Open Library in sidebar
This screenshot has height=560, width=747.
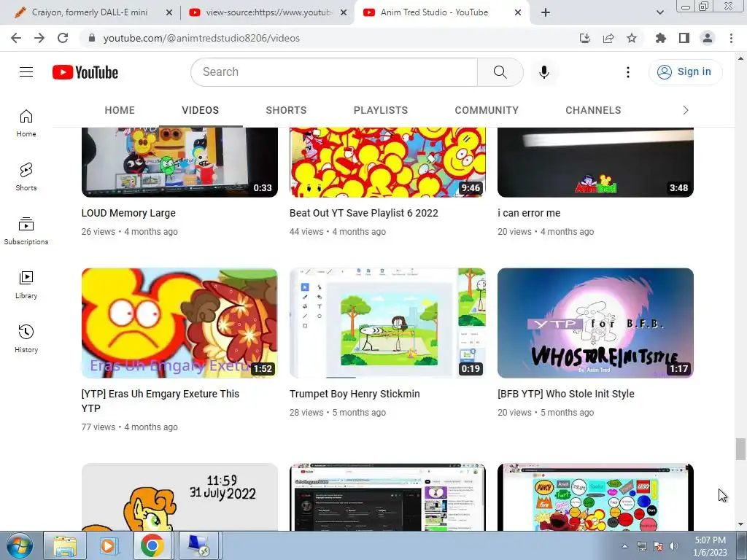coord(26,284)
